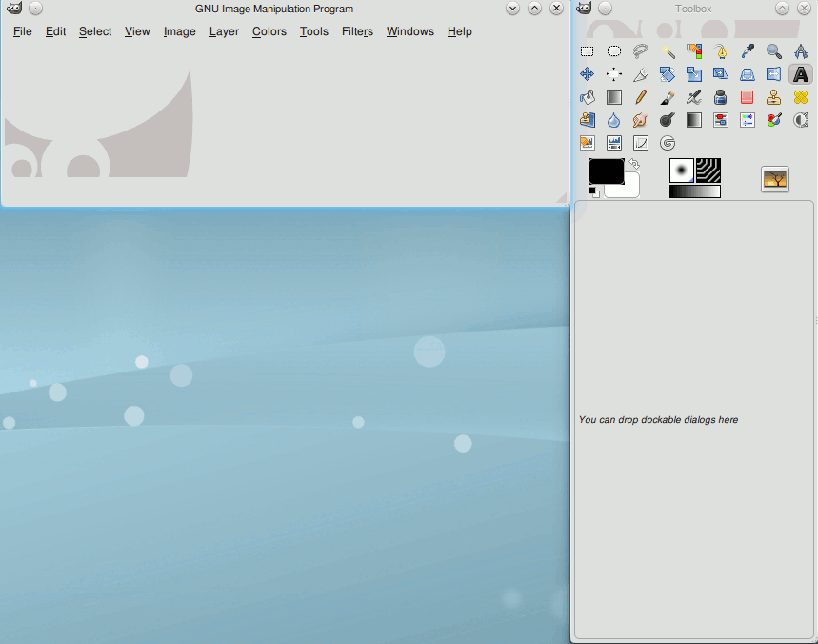Screen dimensions: 818x644
Task: Select the GEGL Operation spiral tool
Action: pyautogui.click(x=668, y=143)
